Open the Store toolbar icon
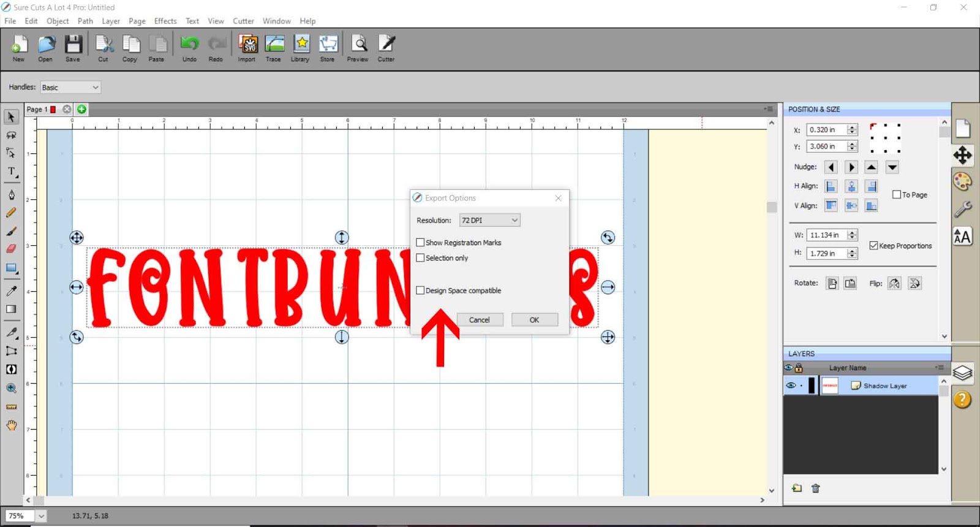The image size is (980, 527). pos(328,48)
